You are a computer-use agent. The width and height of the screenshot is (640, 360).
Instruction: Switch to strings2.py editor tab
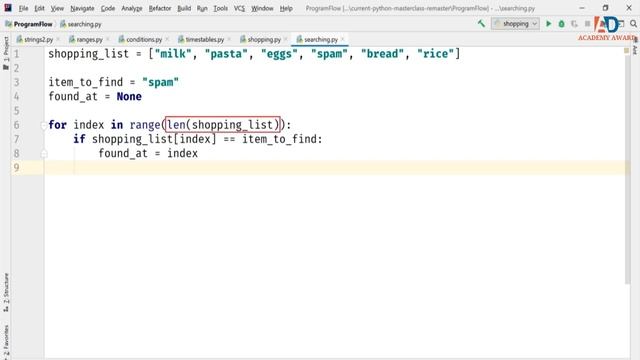pyautogui.click(x=38, y=39)
